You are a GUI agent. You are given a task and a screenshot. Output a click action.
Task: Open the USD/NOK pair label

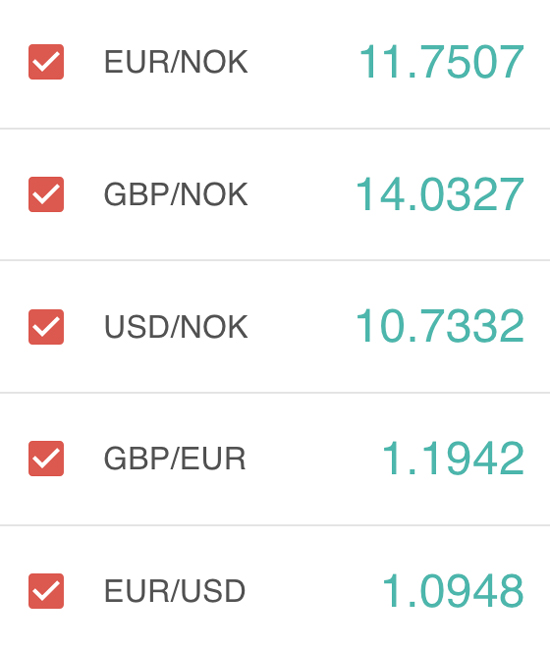[176, 327]
